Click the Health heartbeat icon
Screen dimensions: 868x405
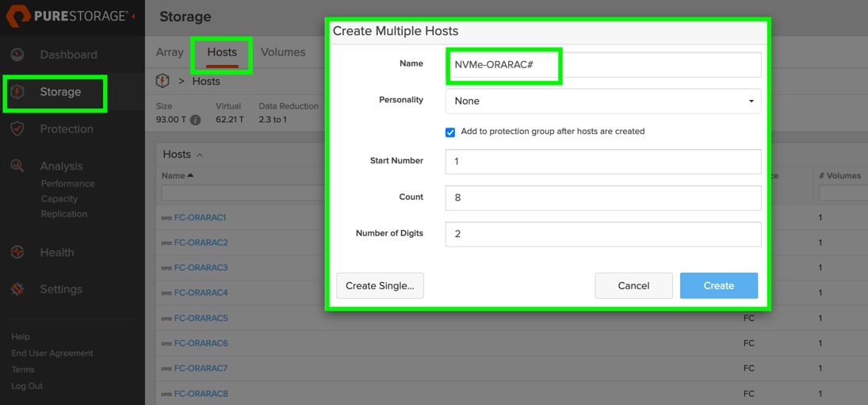coord(17,252)
